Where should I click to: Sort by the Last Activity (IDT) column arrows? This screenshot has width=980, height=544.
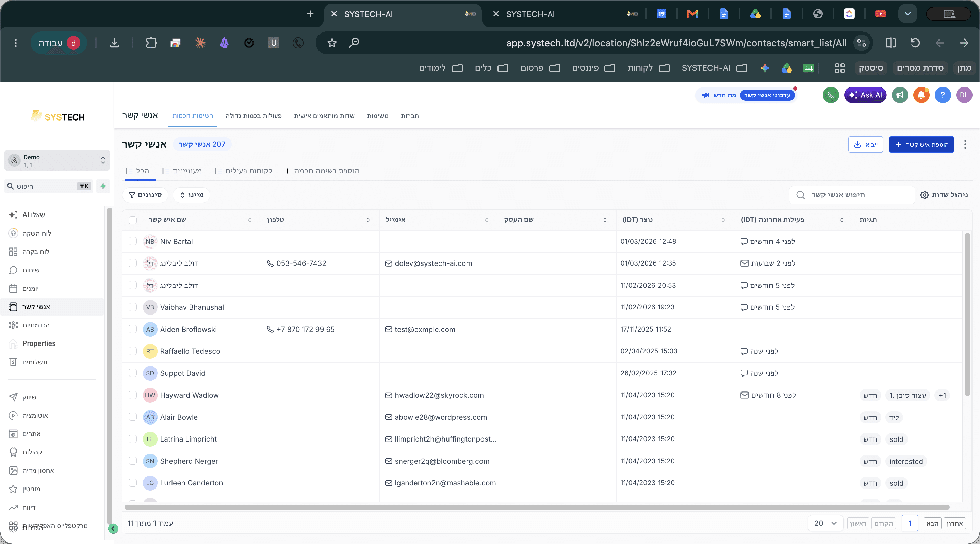coord(842,220)
